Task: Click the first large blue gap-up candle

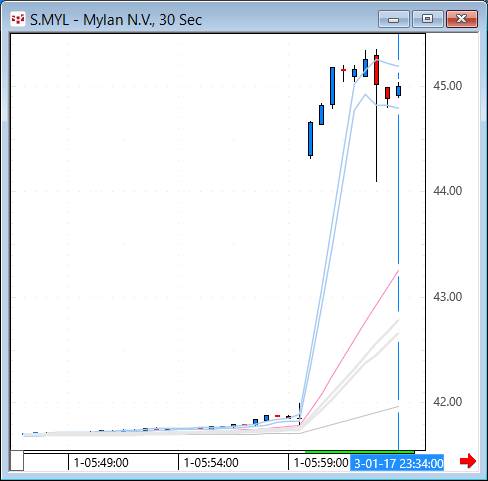Action: pyautogui.click(x=310, y=139)
